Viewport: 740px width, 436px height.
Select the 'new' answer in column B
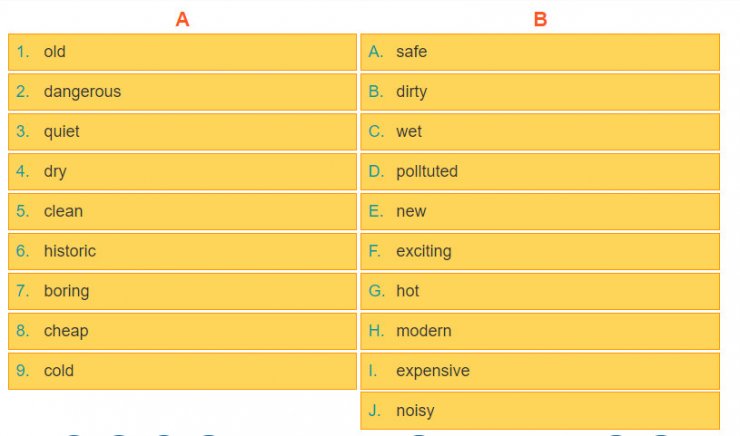pyautogui.click(x=540, y=211)
